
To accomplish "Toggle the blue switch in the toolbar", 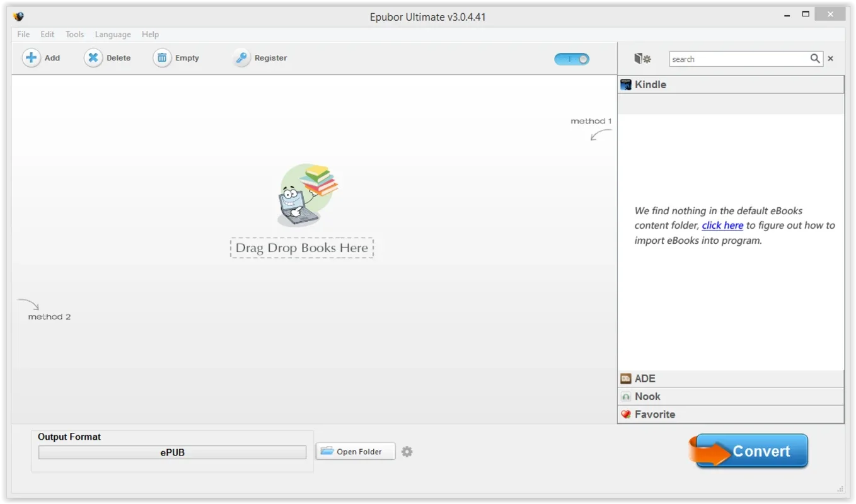I will [x=572, y=59].
